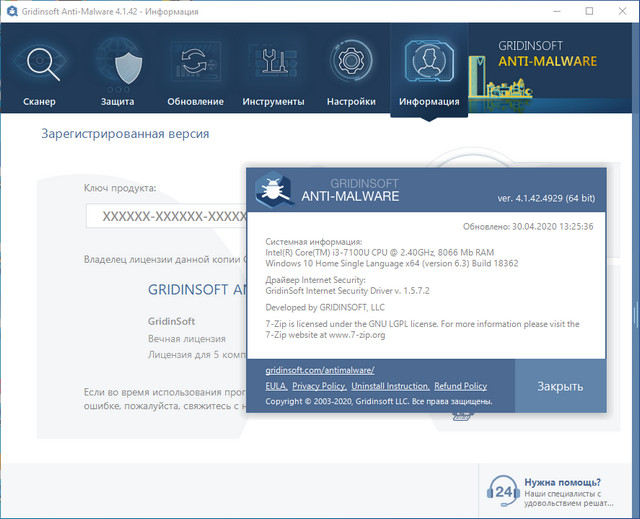Click the product key input field

(x=166, y=217)
